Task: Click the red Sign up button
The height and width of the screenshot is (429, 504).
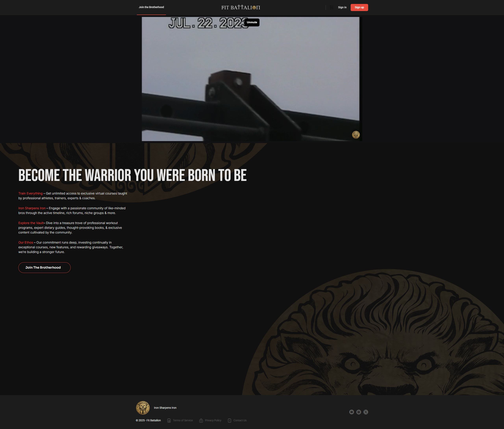Action: (x=359, y=7)
